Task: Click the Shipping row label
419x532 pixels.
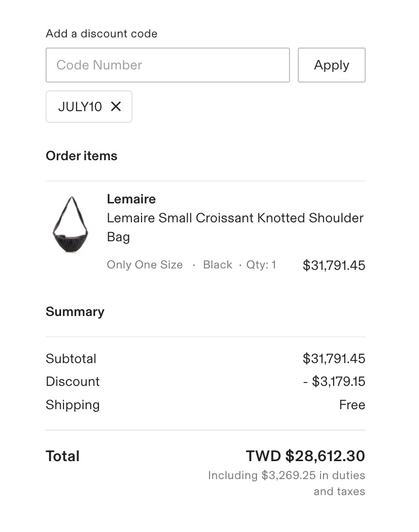Action: pyautogui.click(x=73, y=405)
